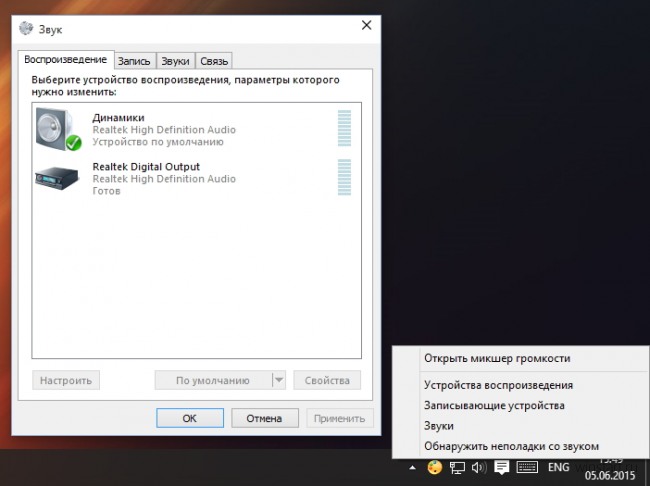Image resolution: width=650 pixels, height=486 pixels.
Task: Expand the По умолчанию dropdown arrow
Action: [279, 380]
